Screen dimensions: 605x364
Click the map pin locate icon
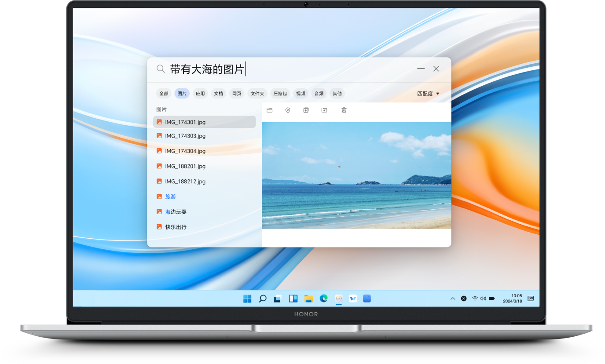(288, 110)
